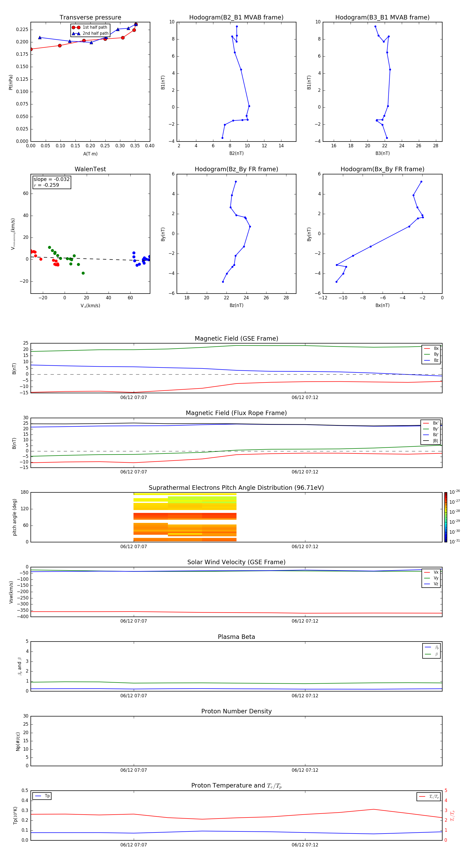Select the By legend entry in GSE panel
The width and height of the screenshot is (473, 868).
(x=431, y=354)
